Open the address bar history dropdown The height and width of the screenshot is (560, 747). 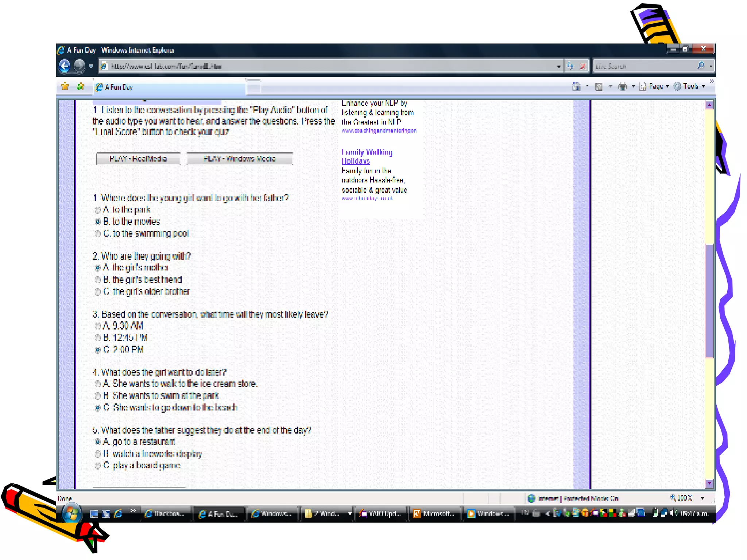coord(559,66)
